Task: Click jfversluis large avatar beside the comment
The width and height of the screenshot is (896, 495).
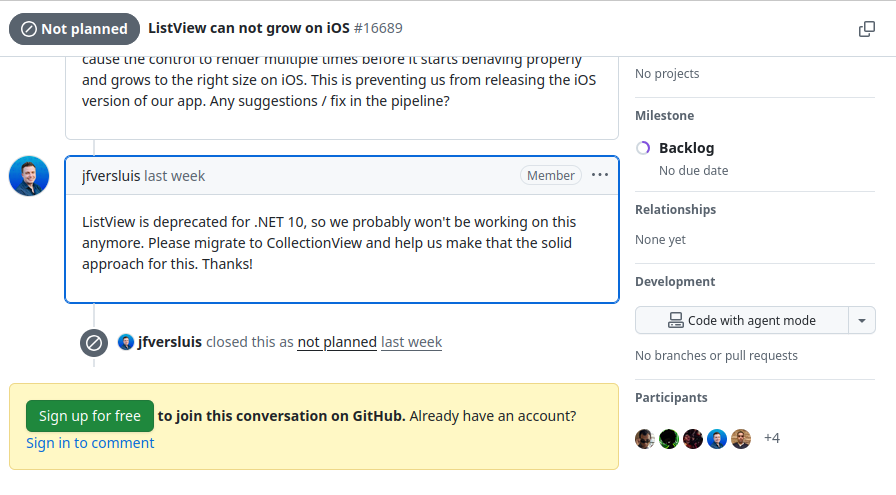Action: [29, 176]
